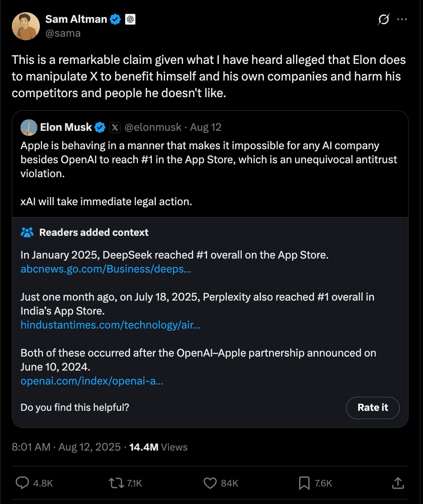Click the Readers added context community icon
Image resolution: width=423 pixels, height=504 pixels.
click(x=27, y=232)
